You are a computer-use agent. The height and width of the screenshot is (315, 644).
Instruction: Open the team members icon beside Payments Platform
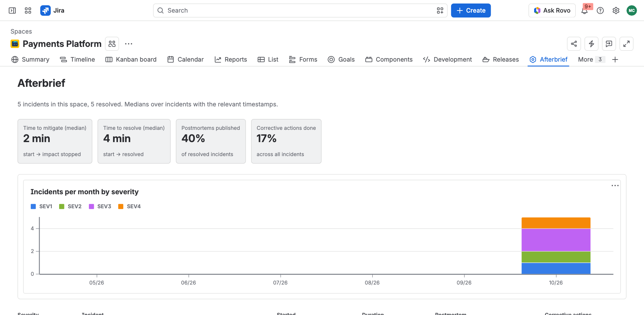coord(112,44)
